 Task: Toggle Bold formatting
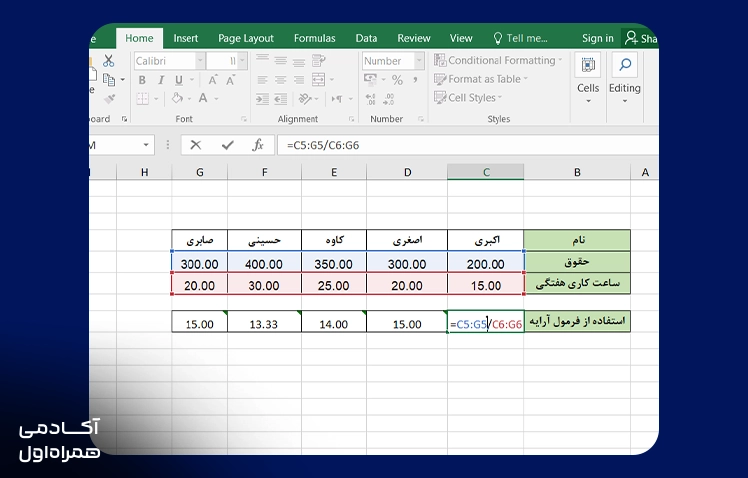(142, 80)
